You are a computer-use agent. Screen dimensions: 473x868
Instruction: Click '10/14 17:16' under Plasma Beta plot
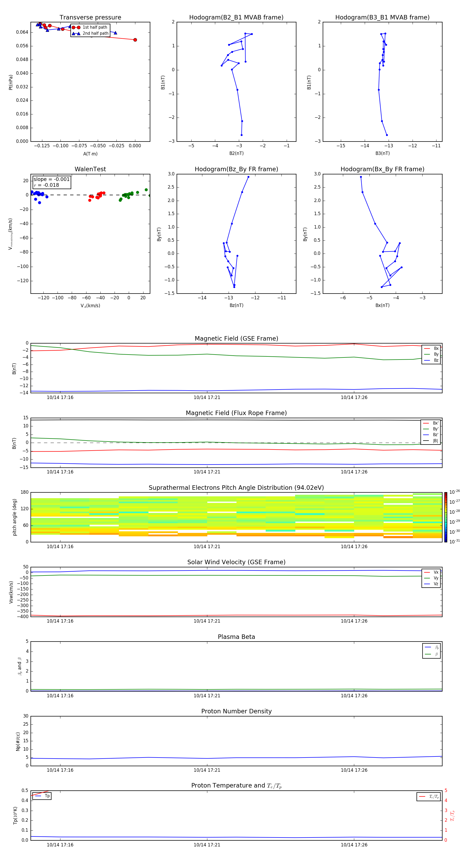point(60,695)
